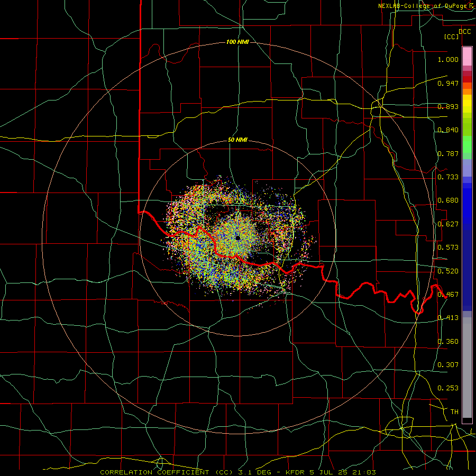The image size is (476, 476).
Task: Click the 0.253 scale value
Action: tap(448, 388)
